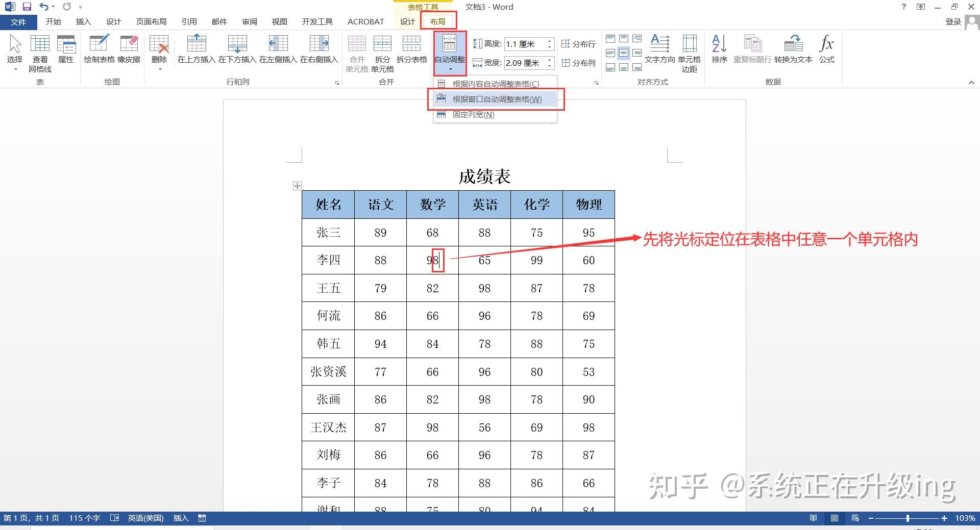Insert a 公式 formula
The image size is (980, 530).
[x=826, y=49]
